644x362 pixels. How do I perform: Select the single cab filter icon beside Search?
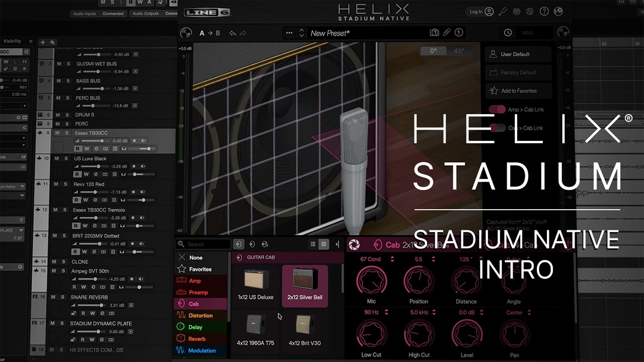pyautogui.click(x=239, y=244)
